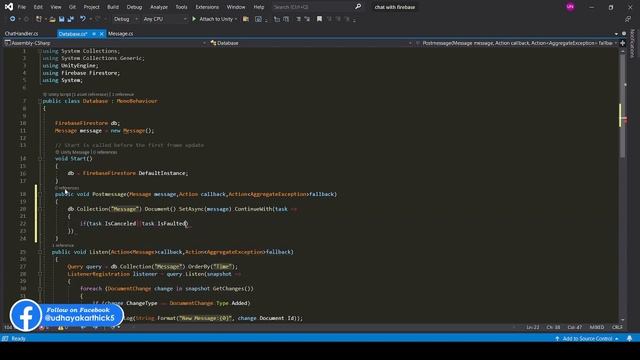Viewport: 640px width, 360px height.
Task: Click the Increase Indent toolbar icon
Action: click(x=307, y=19)
